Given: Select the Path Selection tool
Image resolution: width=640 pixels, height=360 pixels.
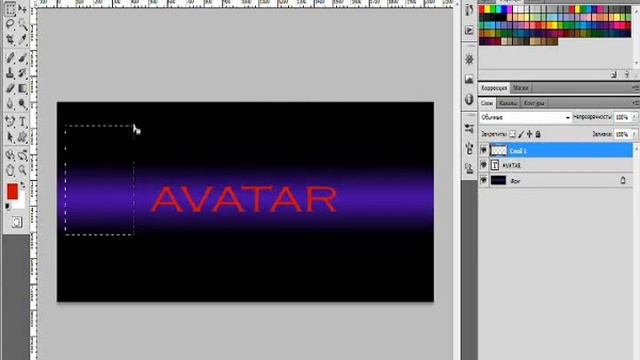Looking at the screenshot, I should click(10, 137).
